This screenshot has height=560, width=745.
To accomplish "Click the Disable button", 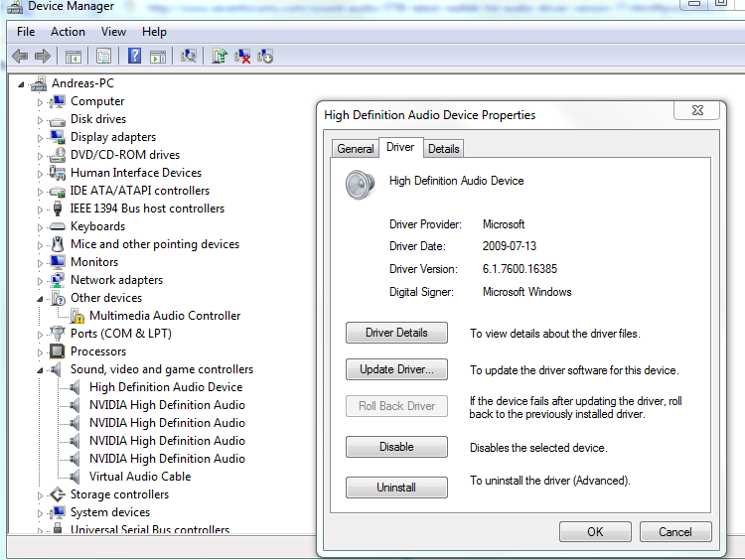I will (396, 447).
